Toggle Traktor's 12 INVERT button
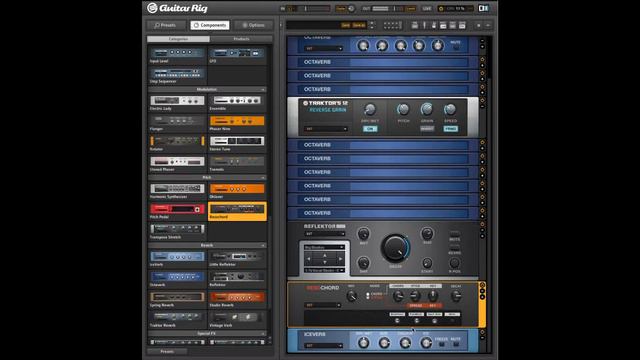Image resolution: width=640 pixels, height=360 pixels. point(427,129)
